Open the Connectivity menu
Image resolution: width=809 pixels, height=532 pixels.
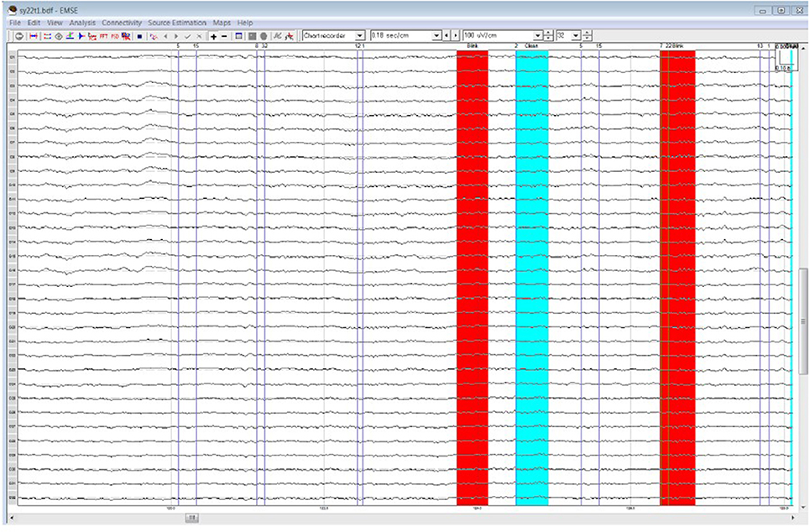122,23
